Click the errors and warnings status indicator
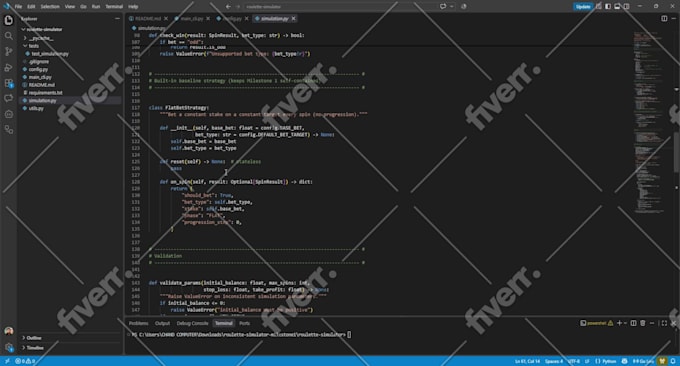Image resolution: width=680 pixels, height=366 pixels. [x=25, y=361]
